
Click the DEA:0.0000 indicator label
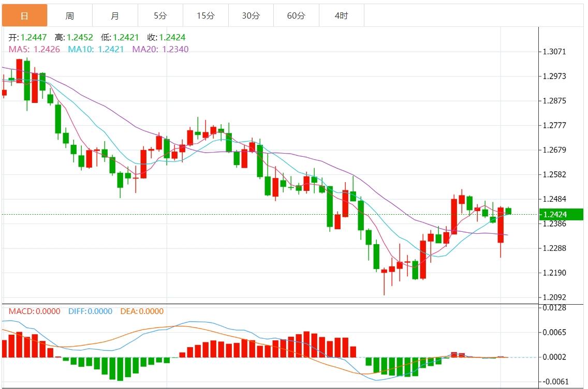(x=142, y=311)
